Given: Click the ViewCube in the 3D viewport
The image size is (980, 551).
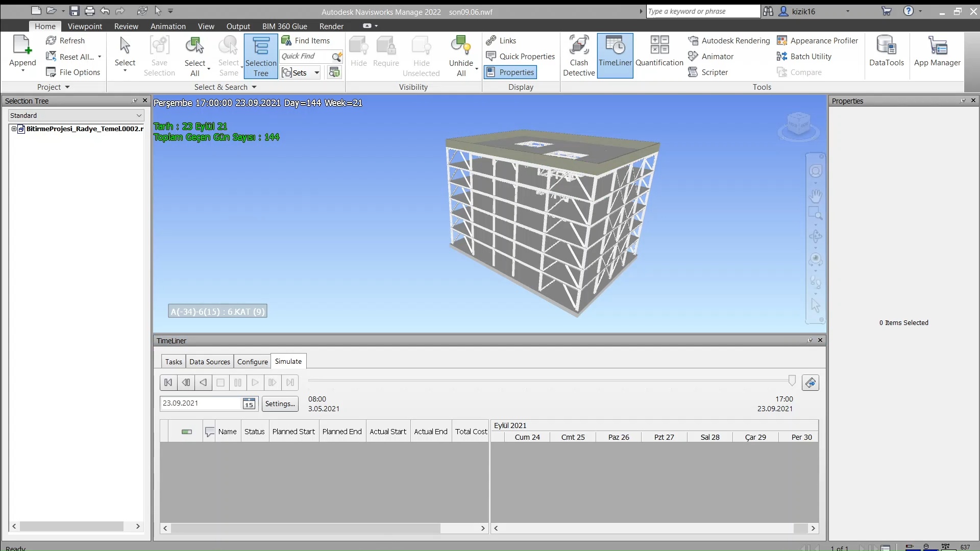Looking at the screenshot, I should click(x=799, y=125).
